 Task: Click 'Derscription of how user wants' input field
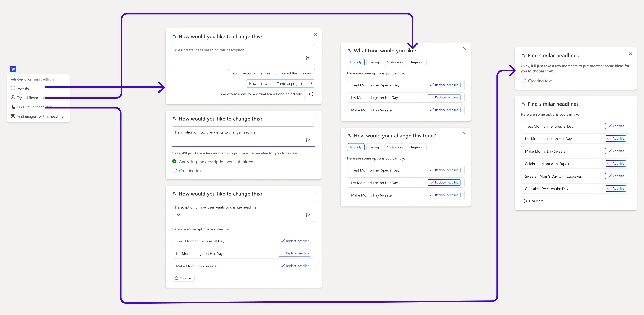[x=243, y=212]
